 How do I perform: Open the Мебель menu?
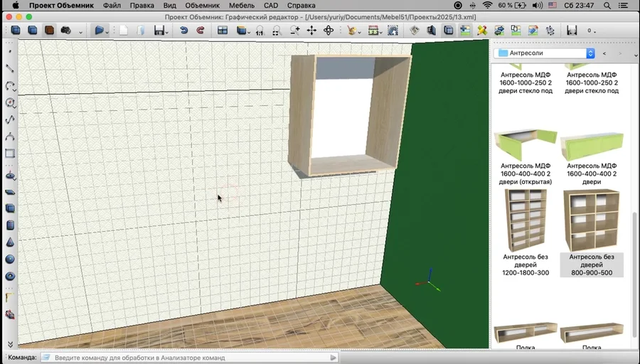point(242,5)
